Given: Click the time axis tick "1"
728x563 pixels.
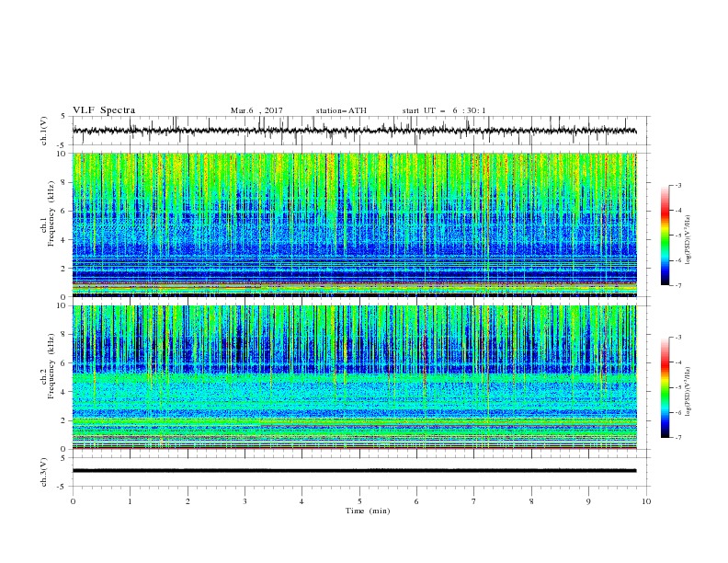Looking at the screenshot, I should point(130,501).
